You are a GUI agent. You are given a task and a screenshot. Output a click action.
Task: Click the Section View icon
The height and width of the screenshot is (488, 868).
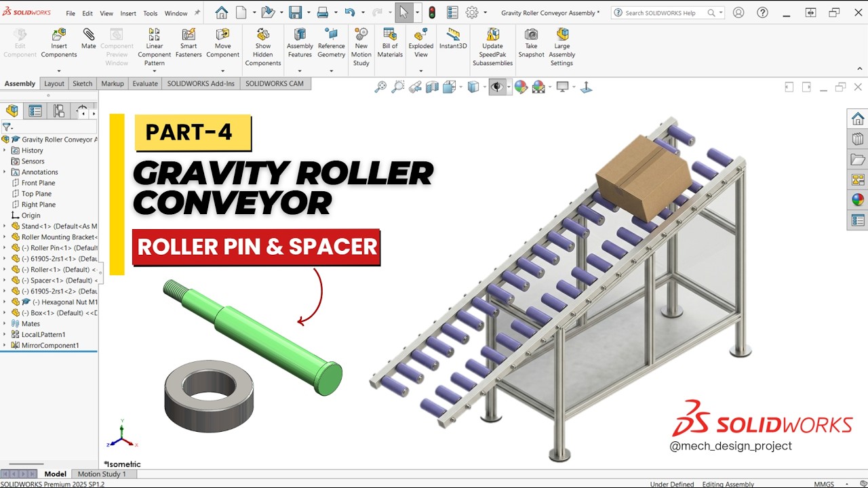click(432, 87)
